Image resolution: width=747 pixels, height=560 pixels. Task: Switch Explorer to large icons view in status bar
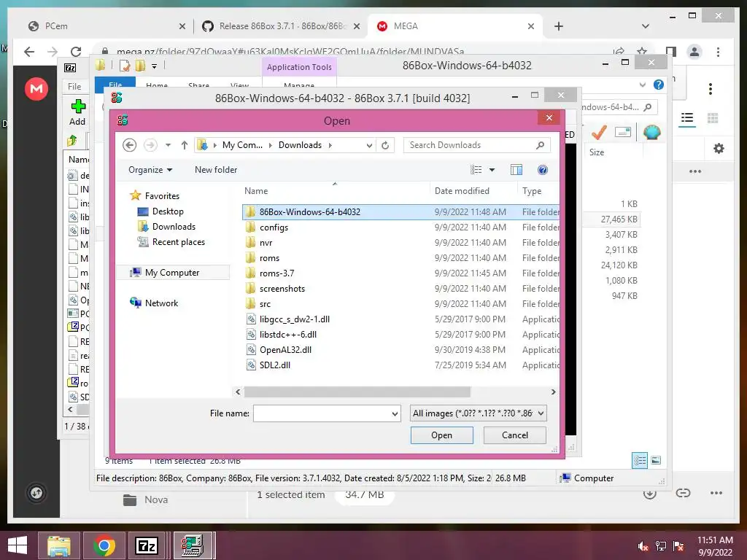[656, 460]
